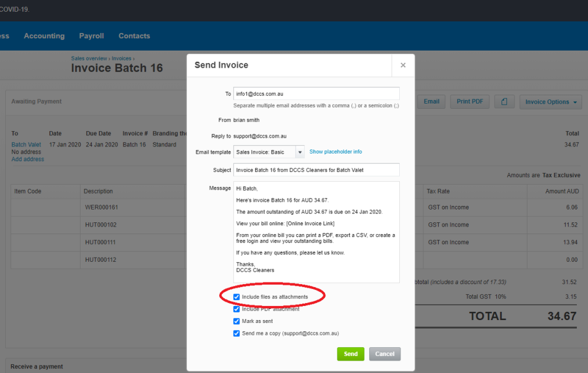This screenshot has height=373, width=588.
Task: Toggle the Mark as sent checkbox
Action: (x=236, y=321)
